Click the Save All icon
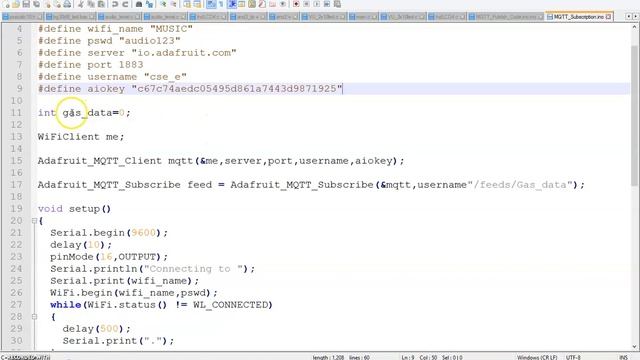The width and height of the screenshot is (640, 360). pyautogui.click(x=36, y=4)
